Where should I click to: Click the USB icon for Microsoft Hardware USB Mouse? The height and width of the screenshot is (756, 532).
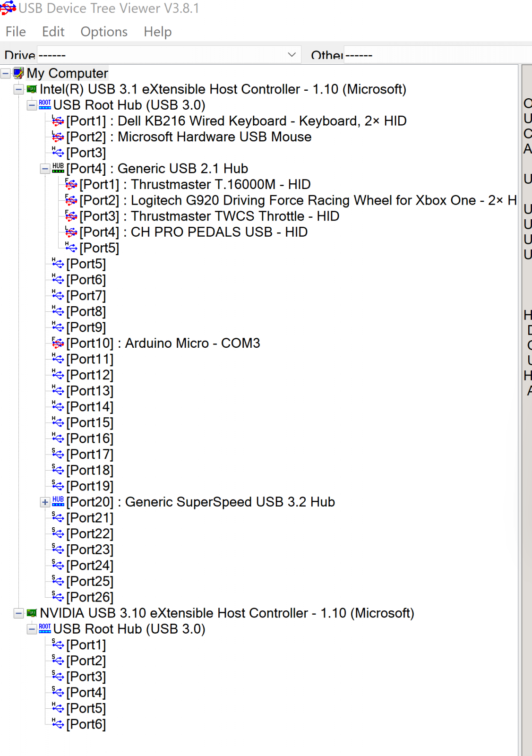coord(58,137)
